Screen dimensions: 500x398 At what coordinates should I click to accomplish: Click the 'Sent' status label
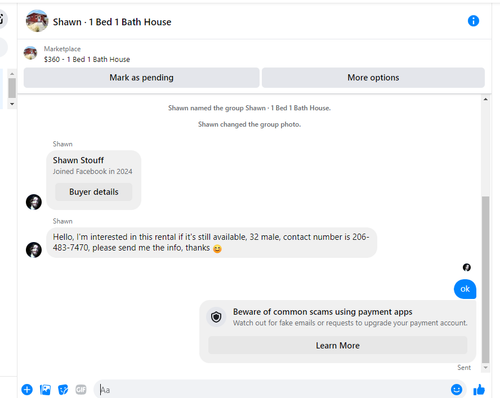click(x=464, y=367)
